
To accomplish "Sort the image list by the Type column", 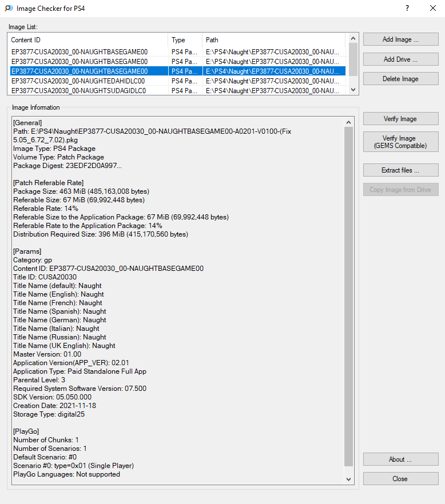I will (185, 40).
